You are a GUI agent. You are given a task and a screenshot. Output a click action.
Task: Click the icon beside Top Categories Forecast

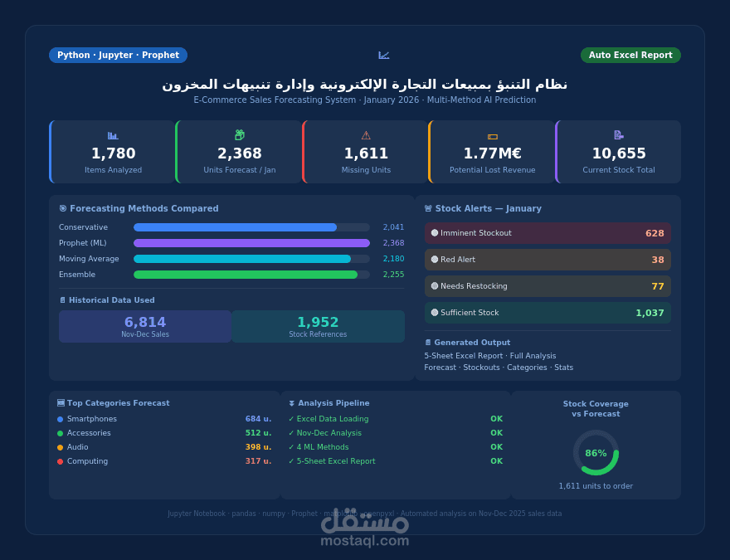pyautogui.click(x=61, y=403)
